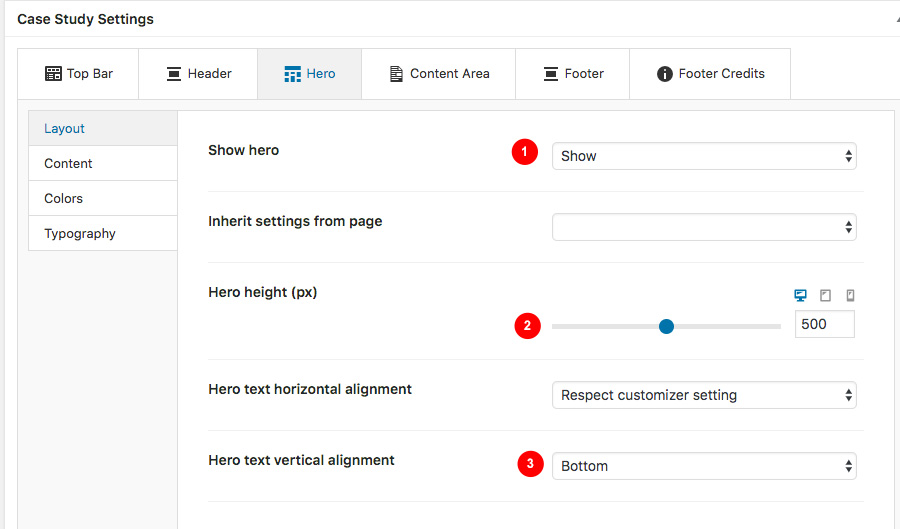Select the Layout section in the sidebar
Image resolution: width=900 pixels, height=529 pixels.
click(x=103, y=129)
